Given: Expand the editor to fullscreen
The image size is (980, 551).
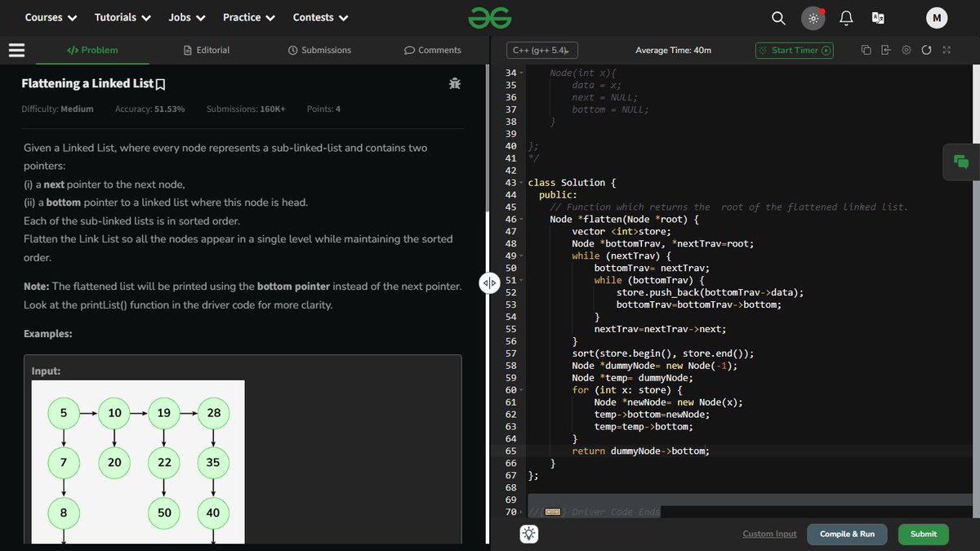Looking at the screenshot, I should (x=946, y=50).
